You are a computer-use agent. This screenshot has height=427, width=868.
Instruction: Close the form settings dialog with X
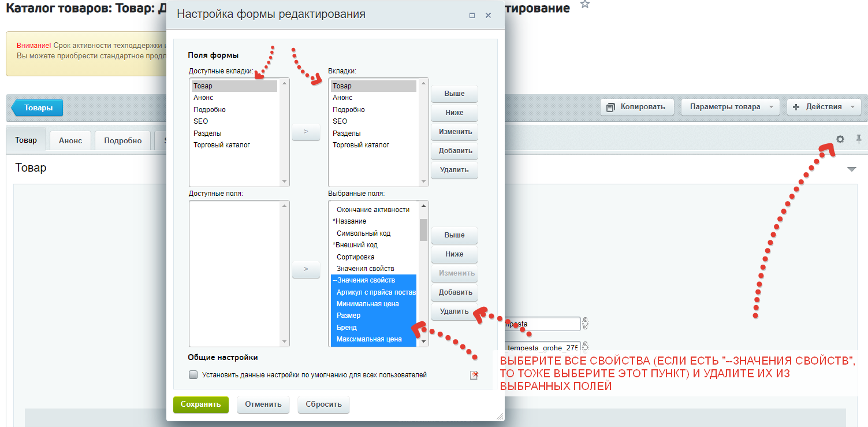(x=488, y=16)
